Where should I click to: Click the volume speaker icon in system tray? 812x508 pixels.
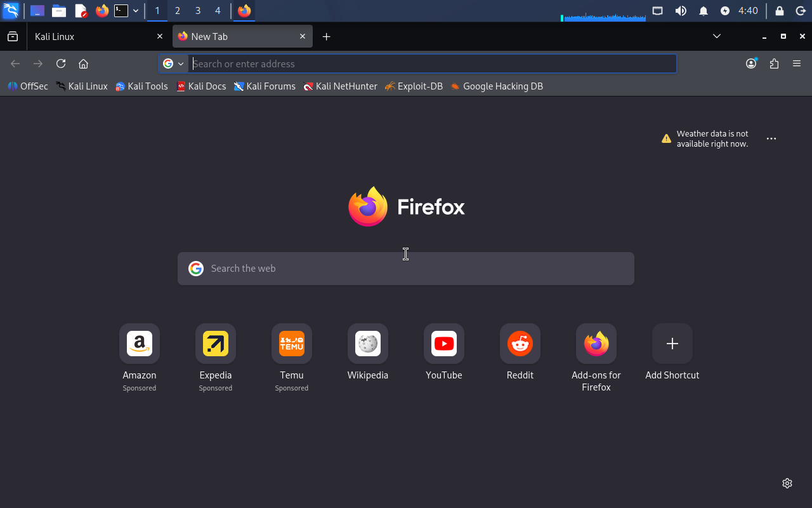click(681, 11)
